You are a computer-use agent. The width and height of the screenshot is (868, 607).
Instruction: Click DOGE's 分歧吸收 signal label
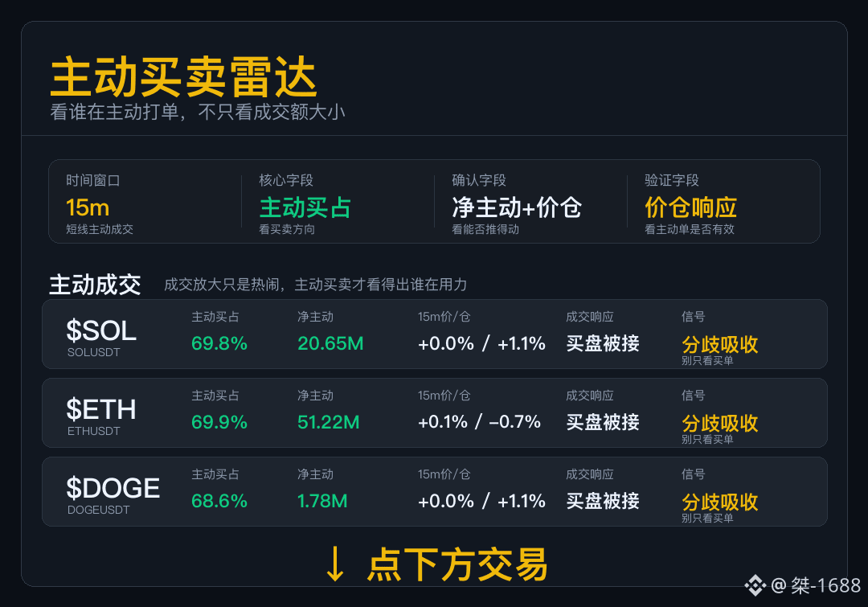coord(719,502)
